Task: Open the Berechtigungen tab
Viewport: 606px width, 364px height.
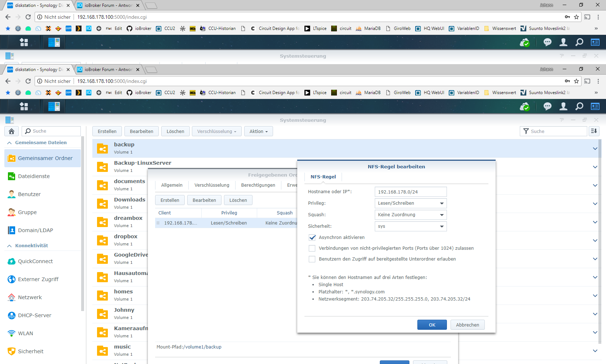Action: pos(258,185)
